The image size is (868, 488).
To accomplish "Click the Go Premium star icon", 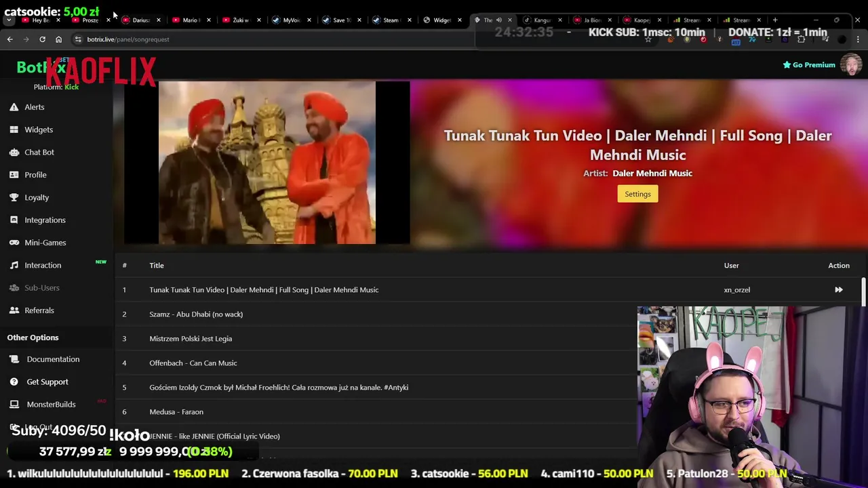I will pos(787,65).
